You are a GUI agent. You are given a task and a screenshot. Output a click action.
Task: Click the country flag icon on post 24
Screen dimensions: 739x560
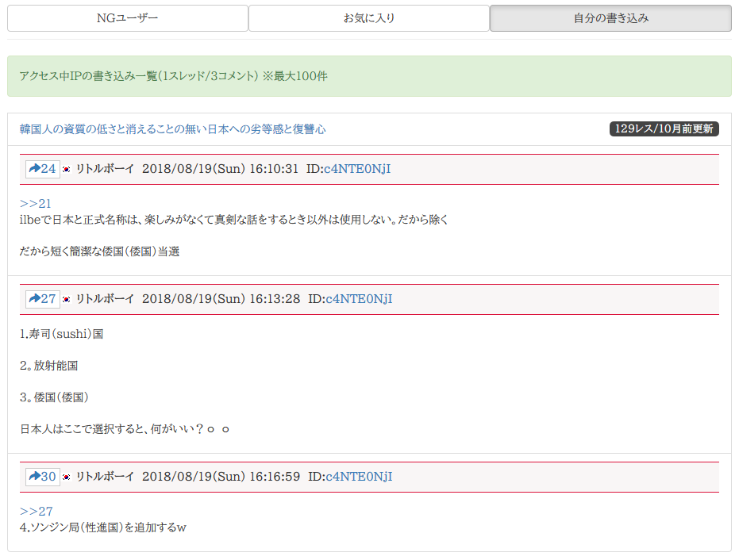[x=67, y=170]
